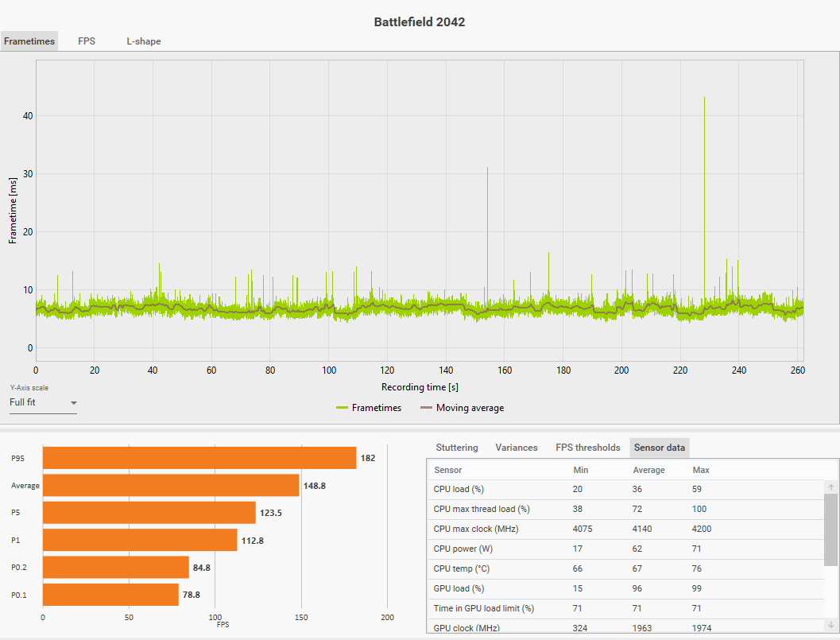Click the P95 bar in the FPS chart

click(x=199, y=458)
